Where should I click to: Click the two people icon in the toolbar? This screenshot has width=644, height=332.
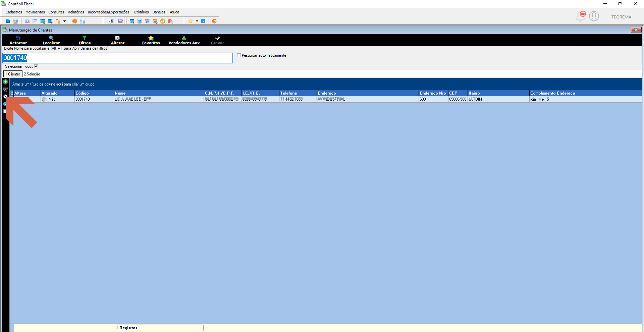click(15, 21)
